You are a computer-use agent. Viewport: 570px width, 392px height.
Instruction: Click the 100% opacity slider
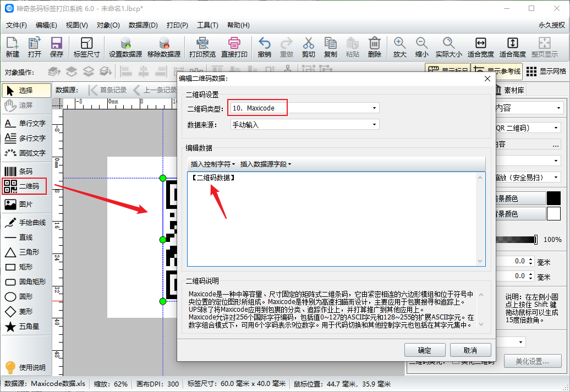(x=516, y=239)
